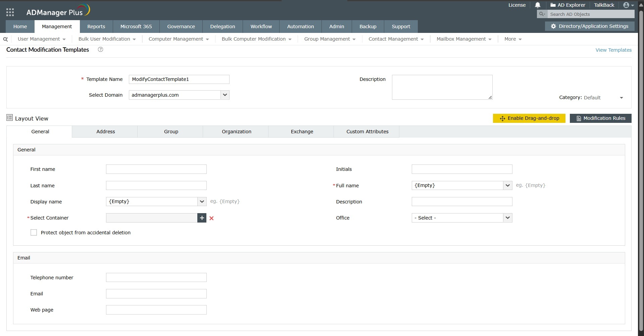Open Modification Rules

pos(600,118)
